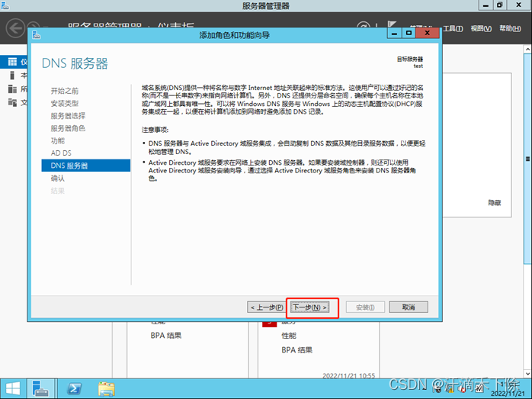The image size is (532, 399).
Task: Click the file services icon in sidebar
Action: point(12,102)
